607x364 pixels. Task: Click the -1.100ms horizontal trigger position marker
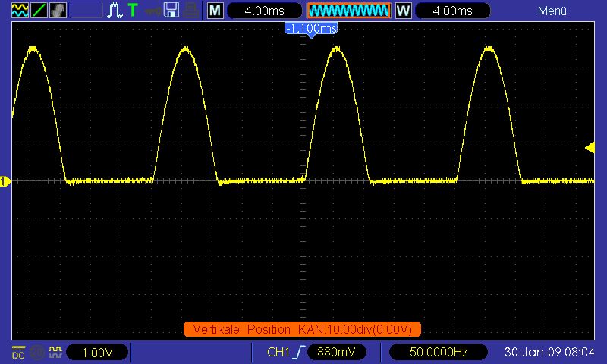coord(311,30)
